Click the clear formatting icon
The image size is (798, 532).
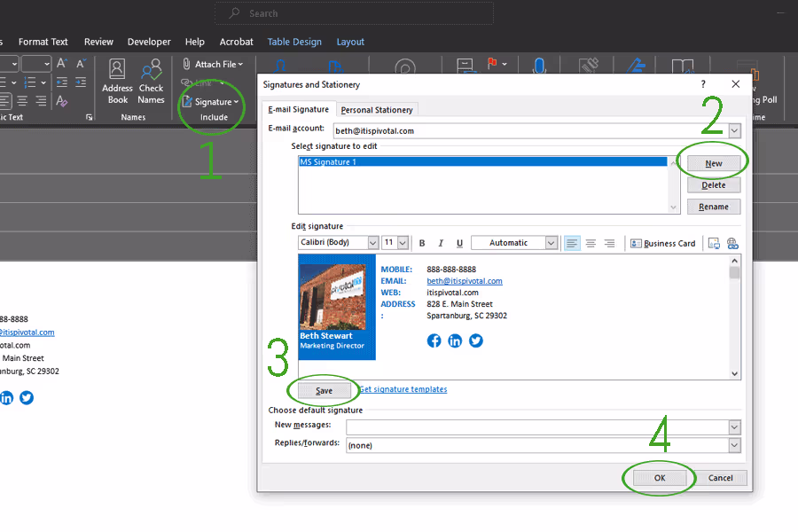[62, 101]
